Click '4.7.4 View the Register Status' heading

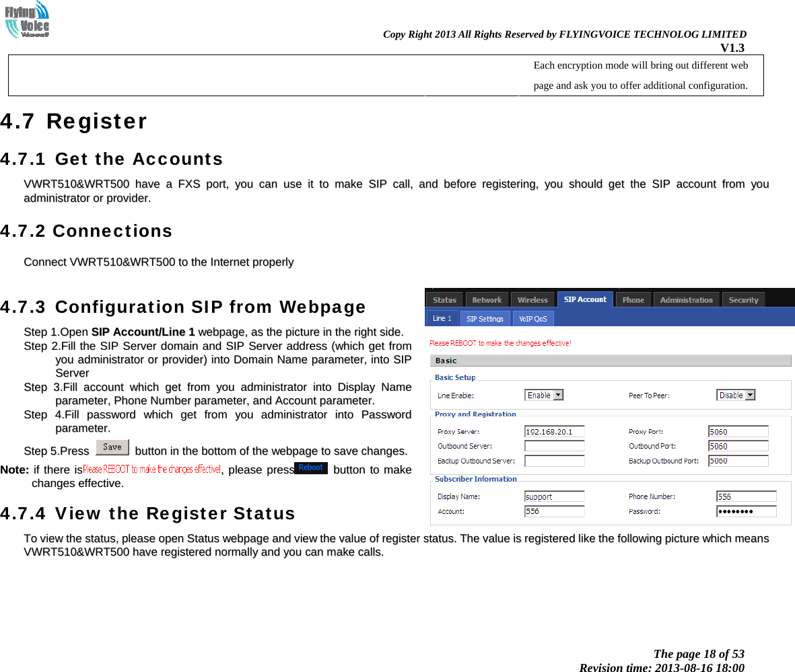[147, 513]
